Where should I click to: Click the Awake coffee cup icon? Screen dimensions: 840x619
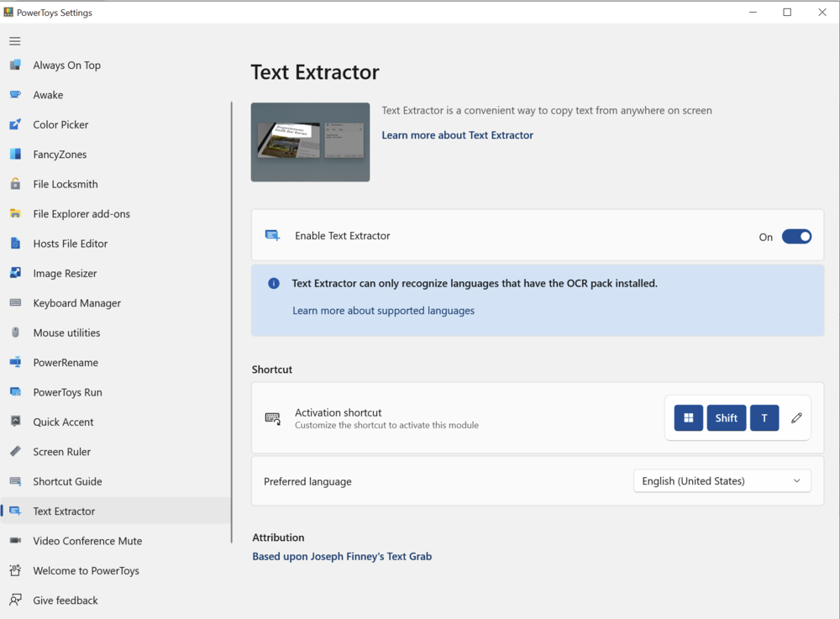pos(15,95)
